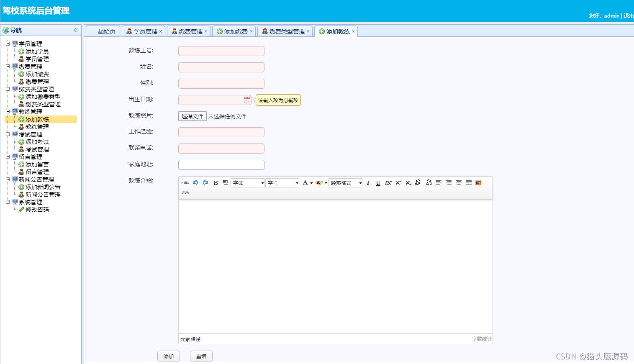Close the 缴费类型管理 tab
Viewport: 634px width, 364px height.
[308, 31]
